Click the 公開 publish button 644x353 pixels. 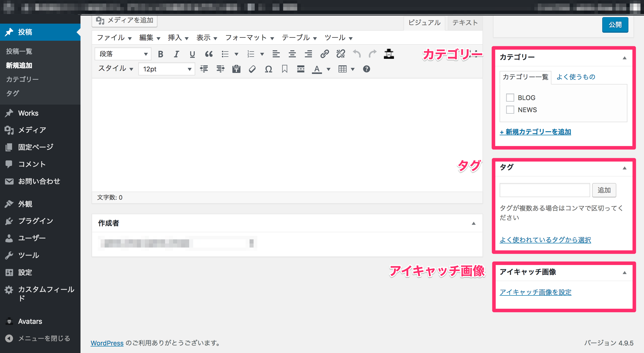[x=615, y=25]
